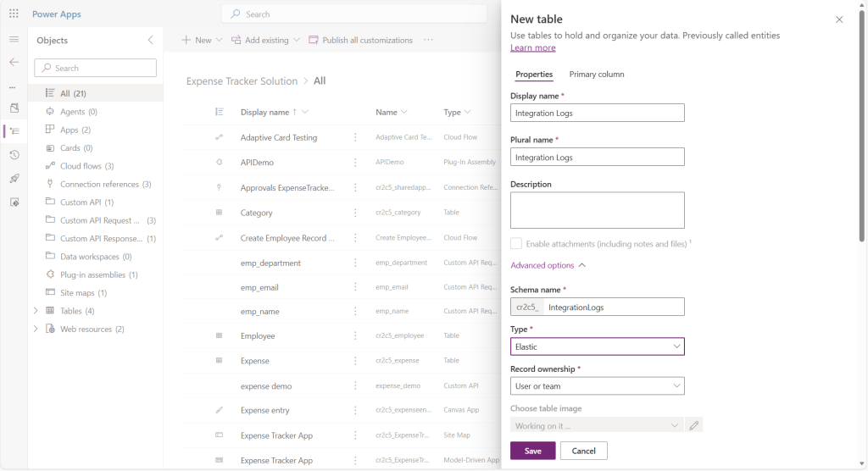The image size is (868, 471).
Task: Open the Power Apps home link
Action: point(57,14)
